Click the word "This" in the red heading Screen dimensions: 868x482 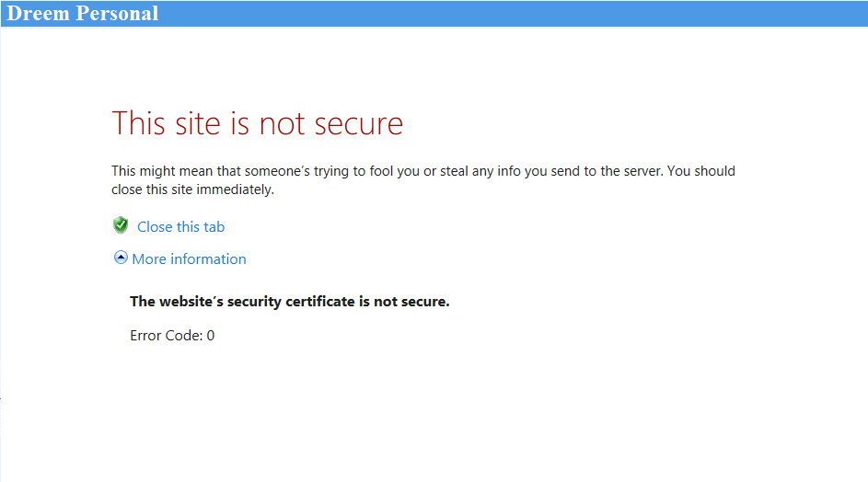coord(138,123)
